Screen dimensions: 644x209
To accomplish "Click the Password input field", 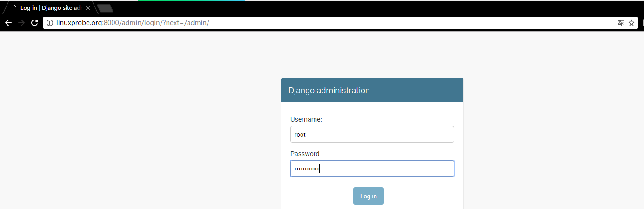I will [x=372, y=169].
